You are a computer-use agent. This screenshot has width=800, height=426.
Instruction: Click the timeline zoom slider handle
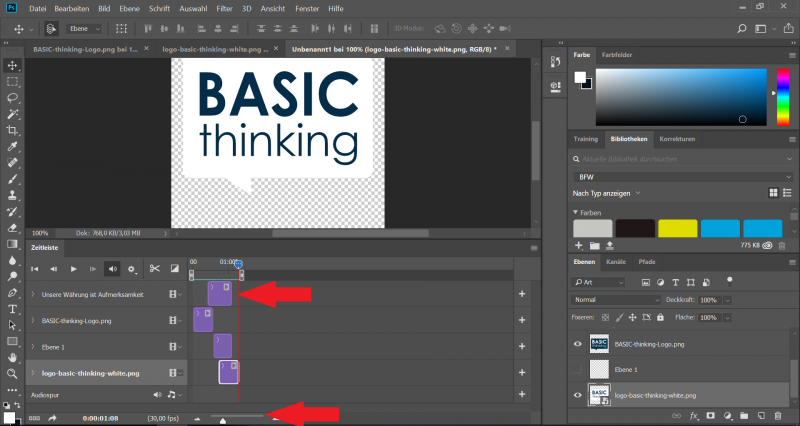[222, 421]
